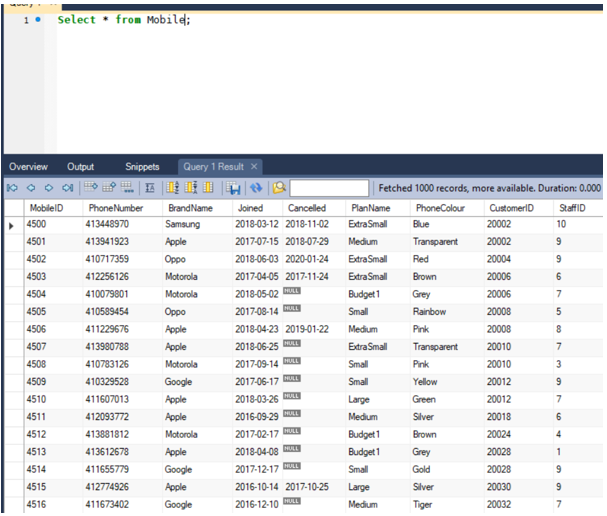Click the results search input box
The width and height of the screenshot is (607, 516).
click(329, 188)
